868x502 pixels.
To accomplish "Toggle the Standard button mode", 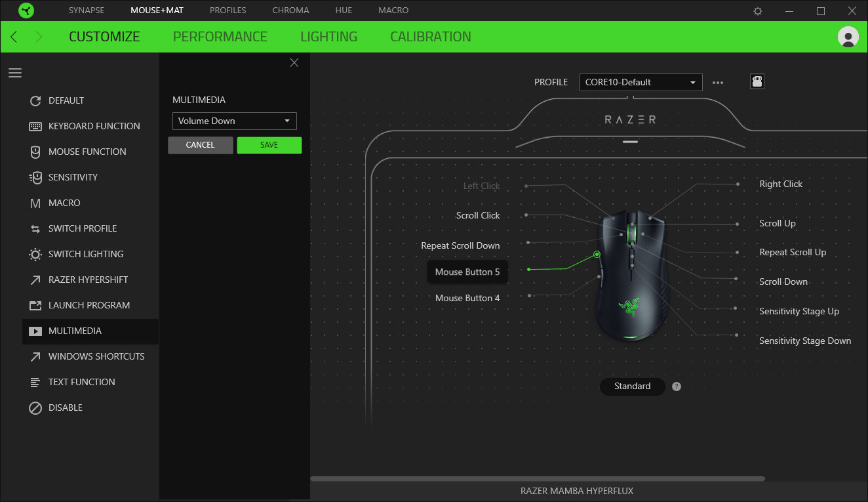I will [632, 387].
